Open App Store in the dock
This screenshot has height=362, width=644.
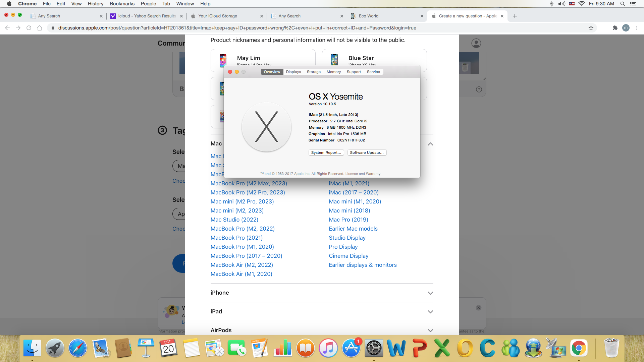click(351, 348)
